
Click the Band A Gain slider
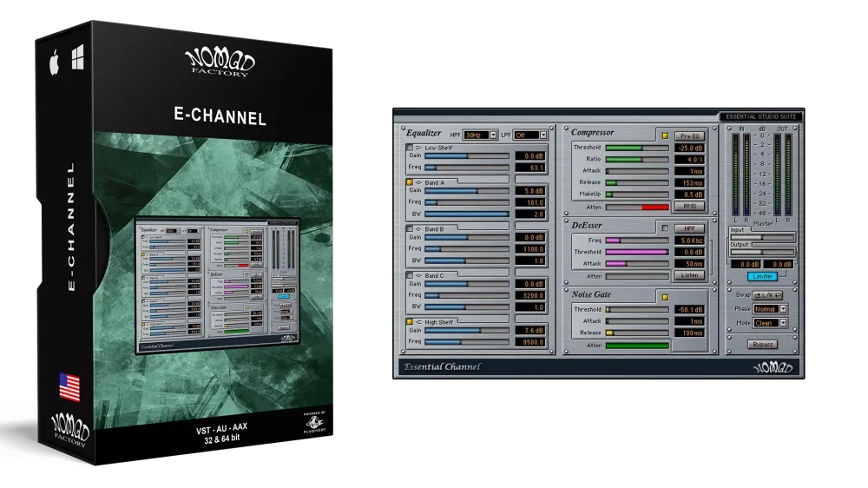tap(467, 190)
